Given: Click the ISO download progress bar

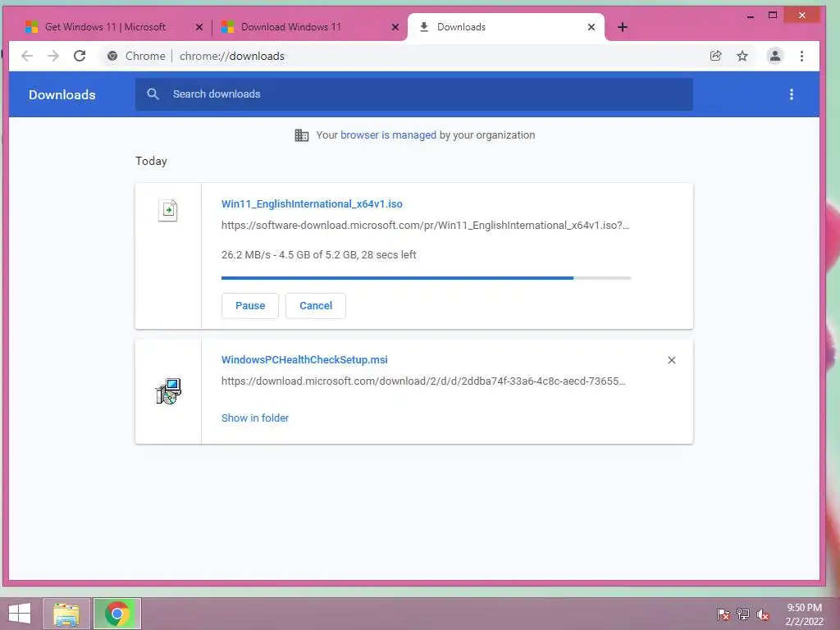Looking at the screenshot, I should 426,278.
